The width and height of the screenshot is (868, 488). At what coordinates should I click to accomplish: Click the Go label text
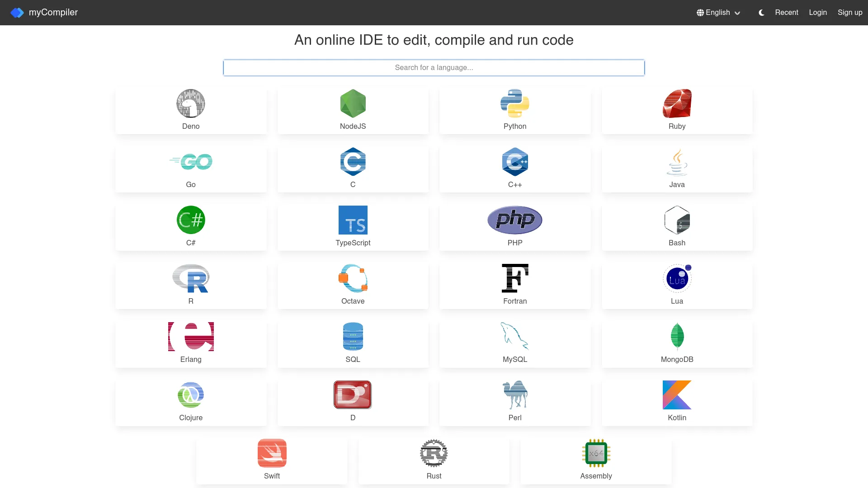coord(191,185)
